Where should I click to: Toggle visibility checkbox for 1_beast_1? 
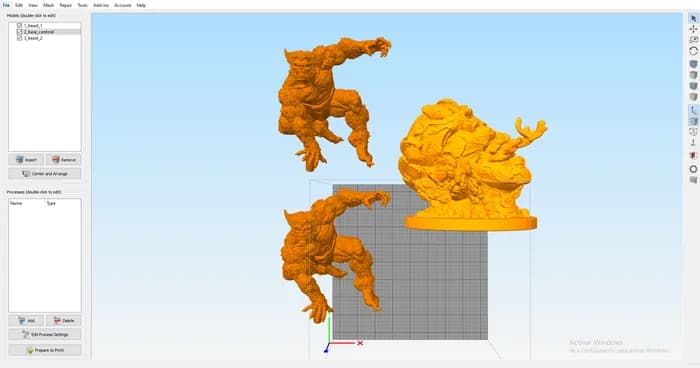pos(20,26)
